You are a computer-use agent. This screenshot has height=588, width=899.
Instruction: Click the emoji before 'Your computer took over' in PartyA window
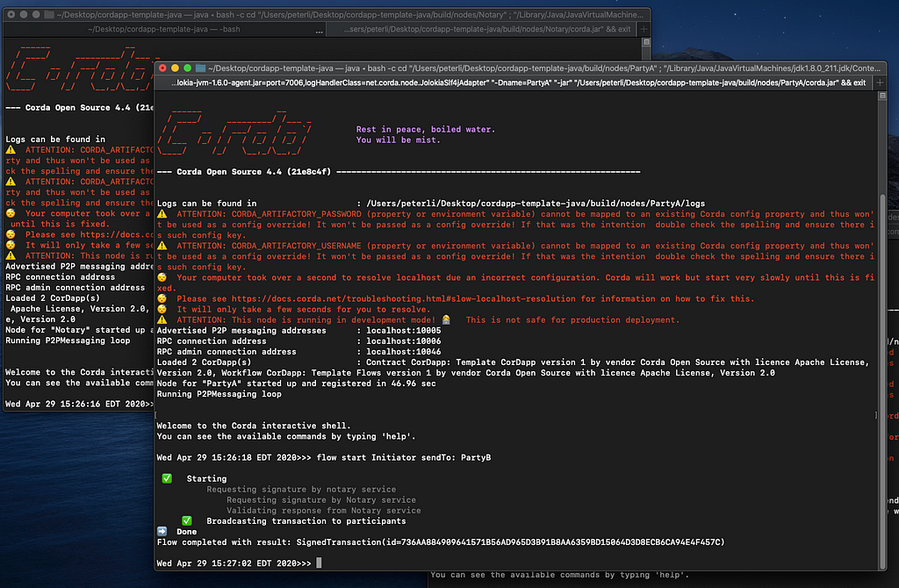coord(162,277)
